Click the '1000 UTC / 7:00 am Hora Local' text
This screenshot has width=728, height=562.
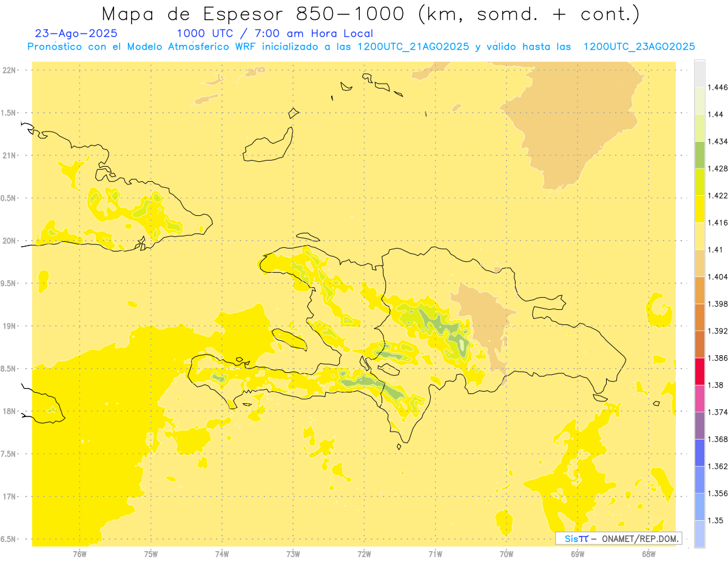coord(275,34)
